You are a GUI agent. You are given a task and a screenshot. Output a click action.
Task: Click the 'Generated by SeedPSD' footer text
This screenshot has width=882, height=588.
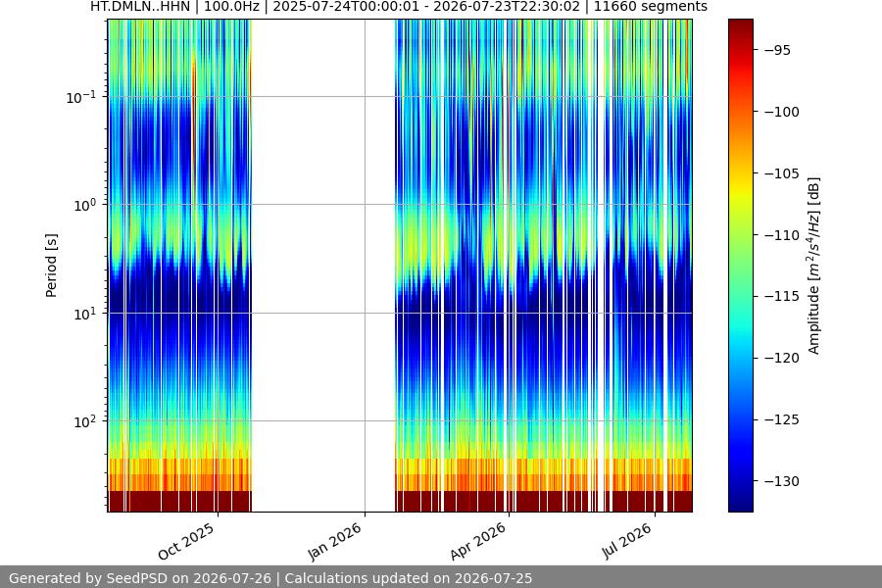pos(84,578)
